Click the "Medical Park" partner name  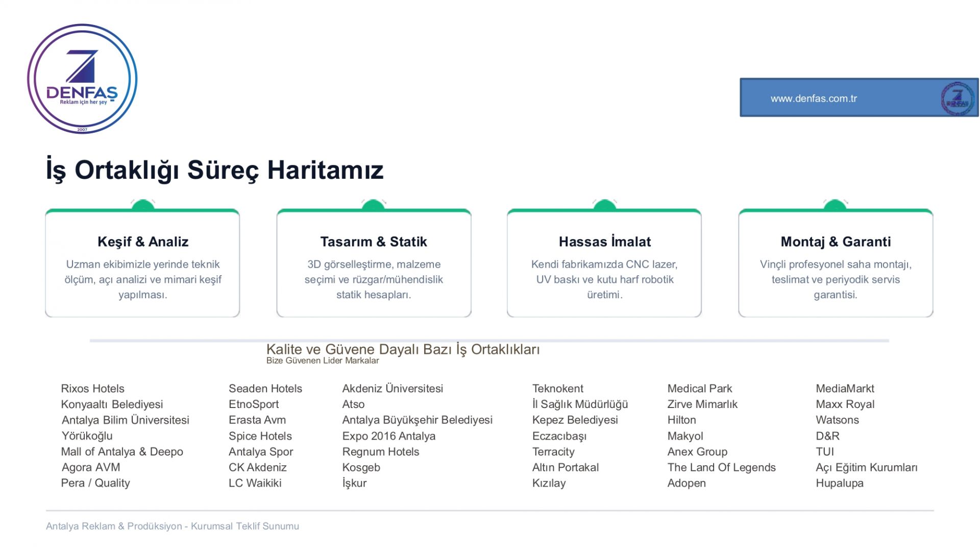point(700,389)
